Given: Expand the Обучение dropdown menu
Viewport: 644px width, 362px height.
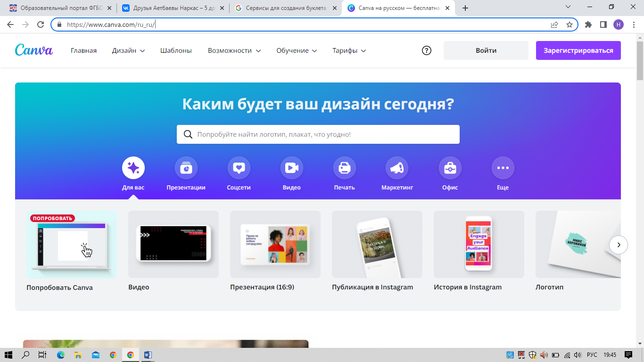Looking at the screenshot, I should click(x=297, y=50).
